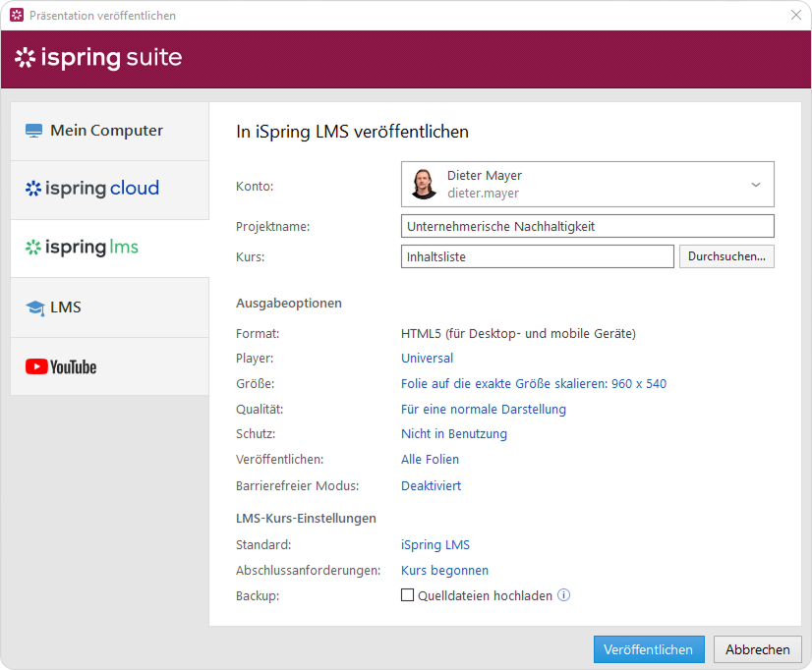
Task: Click Dieter Mayer's profile avatar
Action: (x=424, y=184)
